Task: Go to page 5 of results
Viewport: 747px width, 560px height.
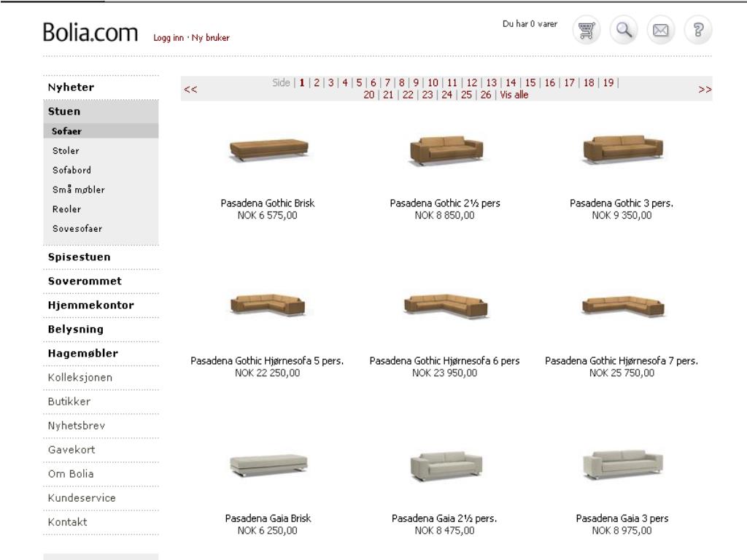Action: click(359, 83)
